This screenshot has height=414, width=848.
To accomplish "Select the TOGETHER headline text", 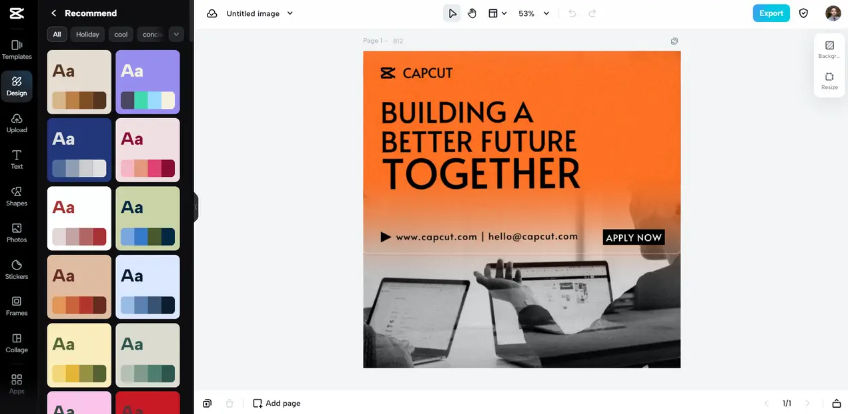I will (481, 173).
